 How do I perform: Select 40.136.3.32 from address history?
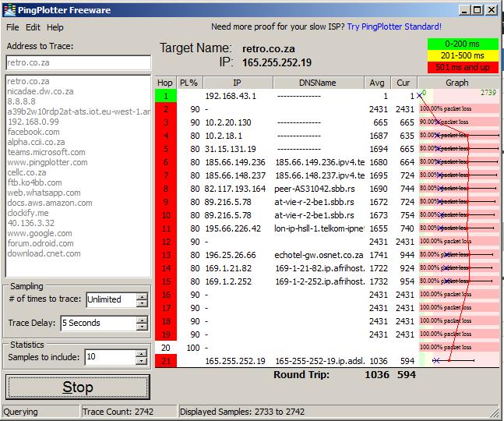31,223
